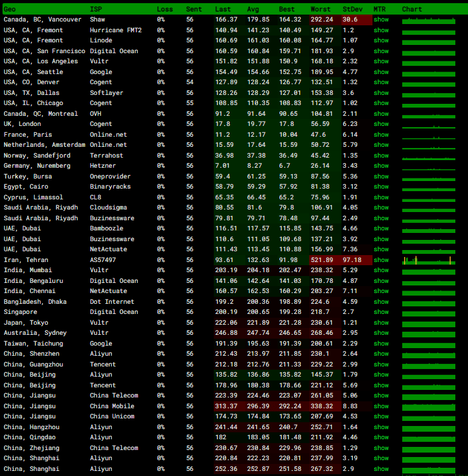Open show link for Dubai Bamboozle
This screenshot has height=476, width=468.
[x=381, y=229]
